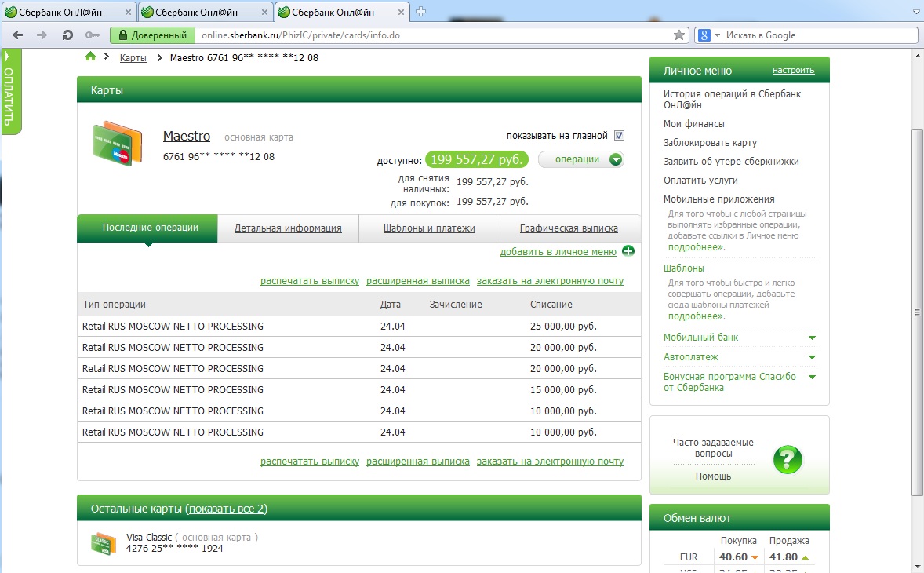Click the browser address bar URL
The image size is (924, 573).
click(300, 35)
